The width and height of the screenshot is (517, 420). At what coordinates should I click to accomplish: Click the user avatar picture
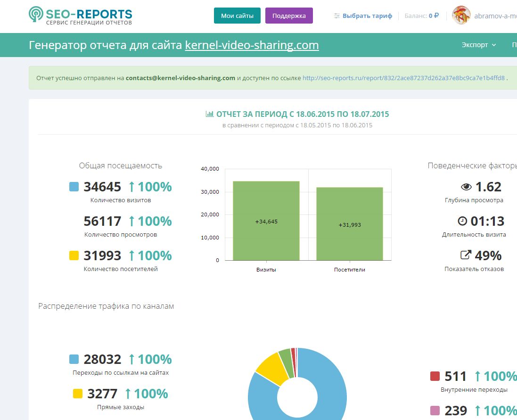(x=461, y=15)
